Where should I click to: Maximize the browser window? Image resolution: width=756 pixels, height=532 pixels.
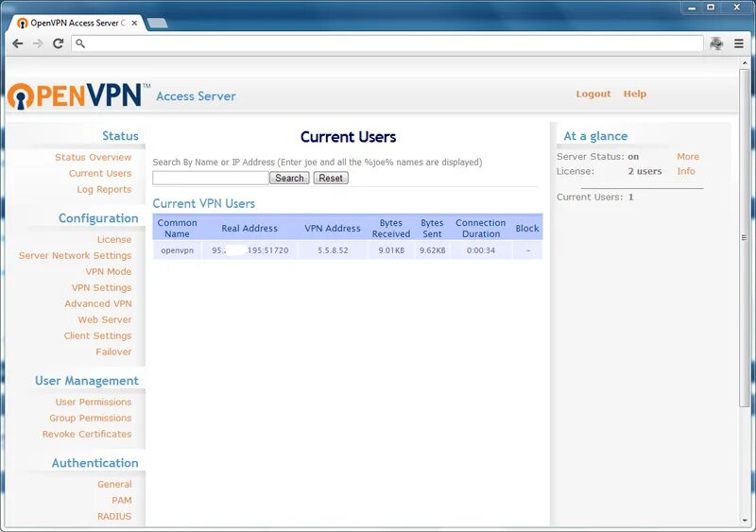click(x=711, y=8)
